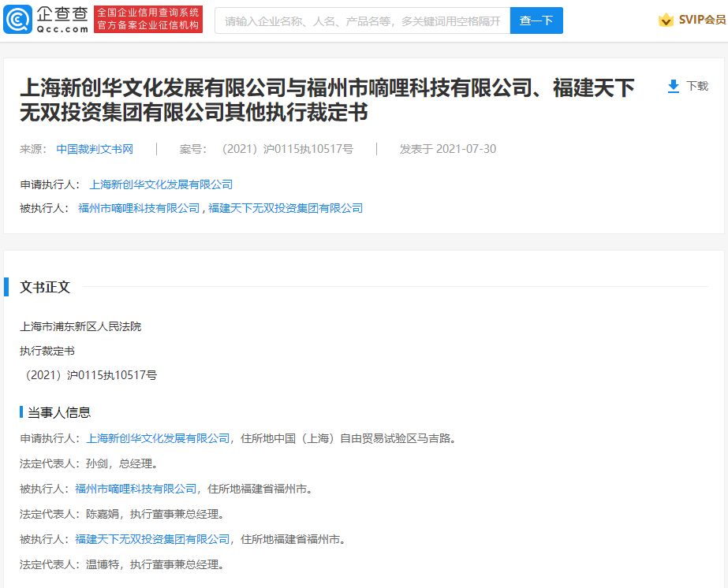Image resolution: width=728 pixels, height=588 pixels.
Task: Click the company search input field
Action: click(x=362, y=20)
